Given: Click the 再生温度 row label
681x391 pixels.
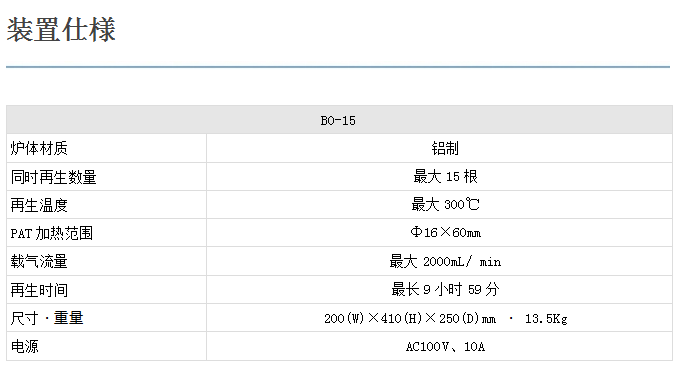Looking at the screenshot, I should 39,205.
